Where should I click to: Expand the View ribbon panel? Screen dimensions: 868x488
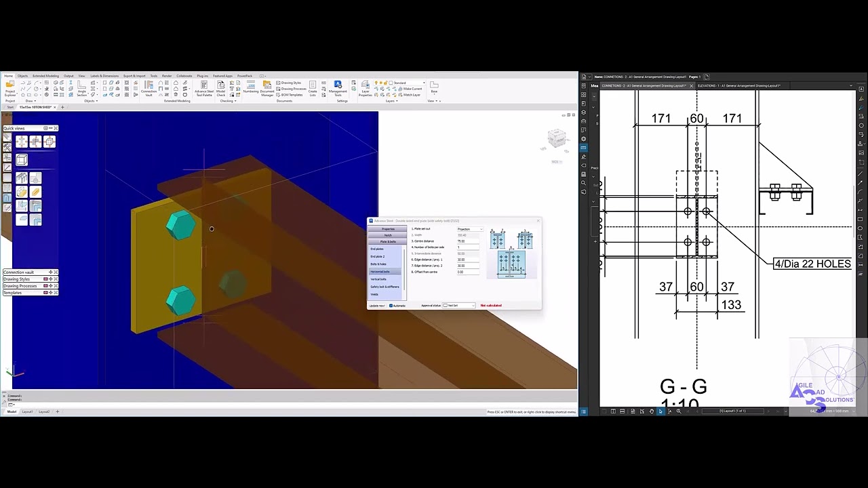coord(433,101)
